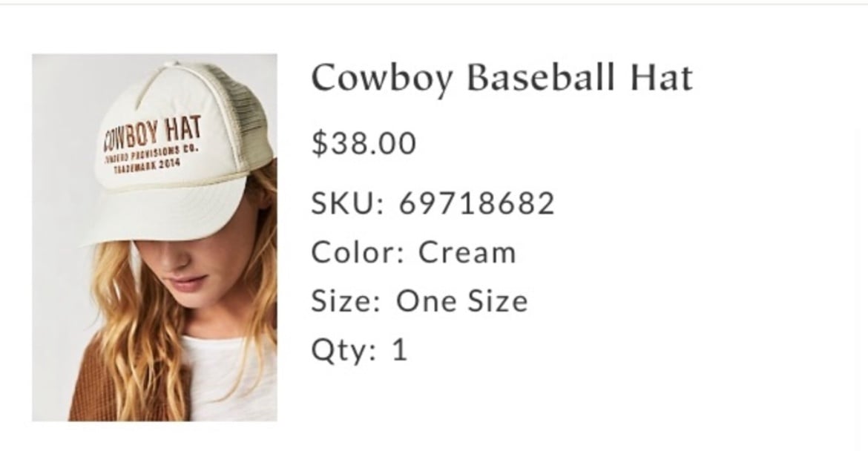Screen dimensions: 868x451
Task: Click the Cowboy Baseball Hat title
Action: tap(502, 77)
